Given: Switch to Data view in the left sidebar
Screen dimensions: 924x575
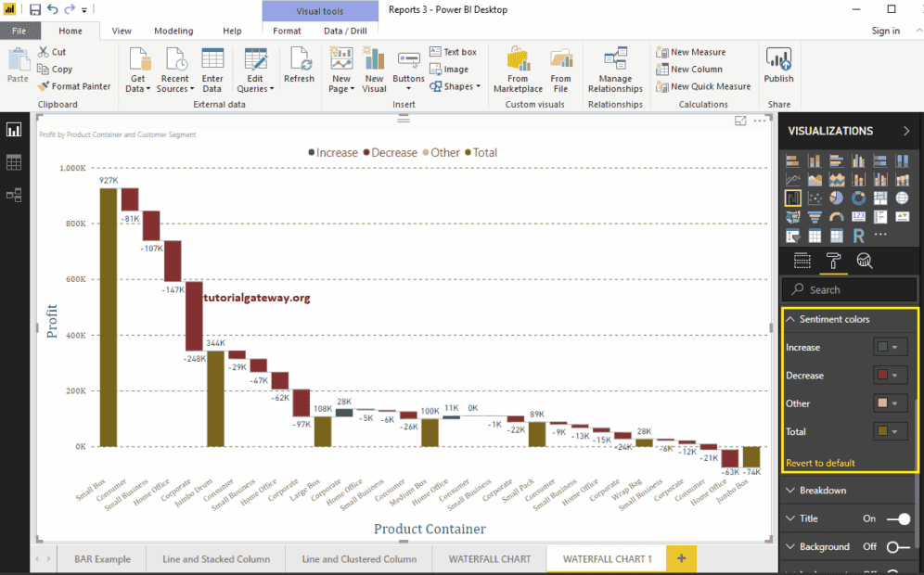Looking at the screenshot, I should 14,162.
